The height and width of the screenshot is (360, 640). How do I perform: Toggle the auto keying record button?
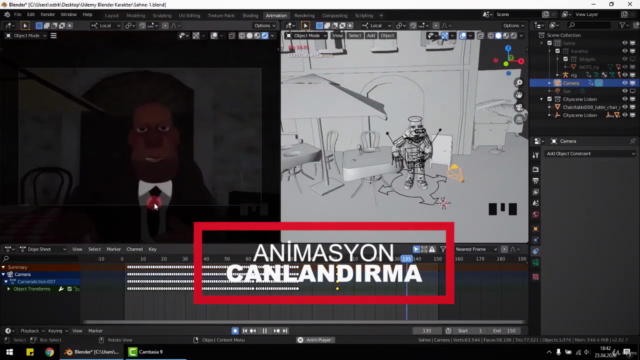coord(235,331)
